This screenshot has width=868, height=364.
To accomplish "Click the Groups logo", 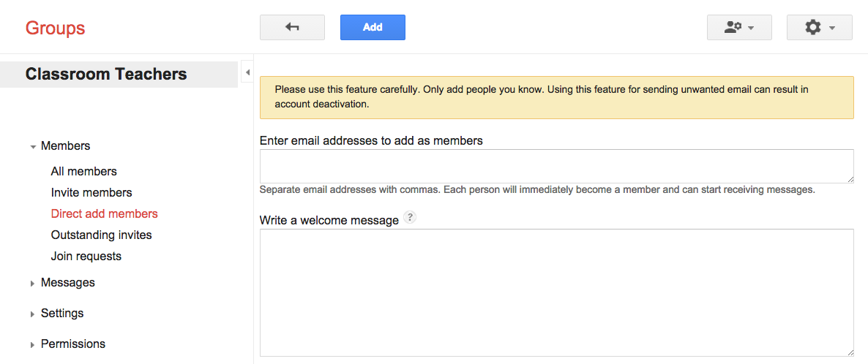I will pos(55,29).
